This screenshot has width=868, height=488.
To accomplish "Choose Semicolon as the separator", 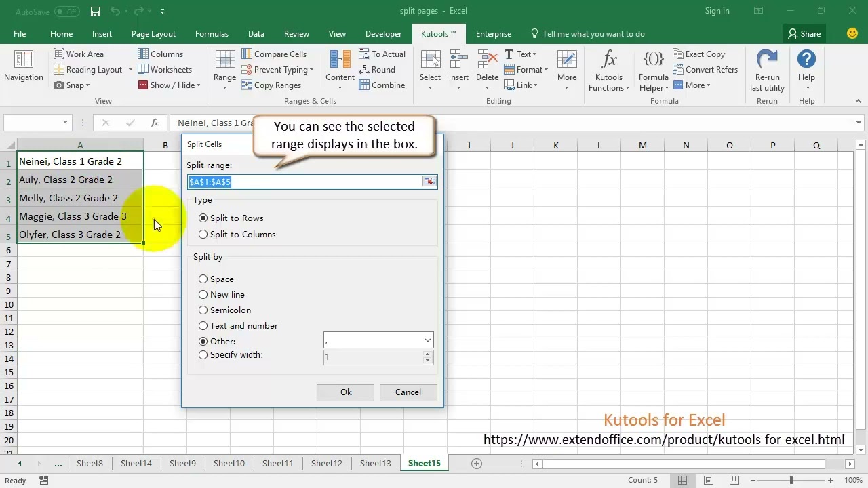I will [225, 310].
